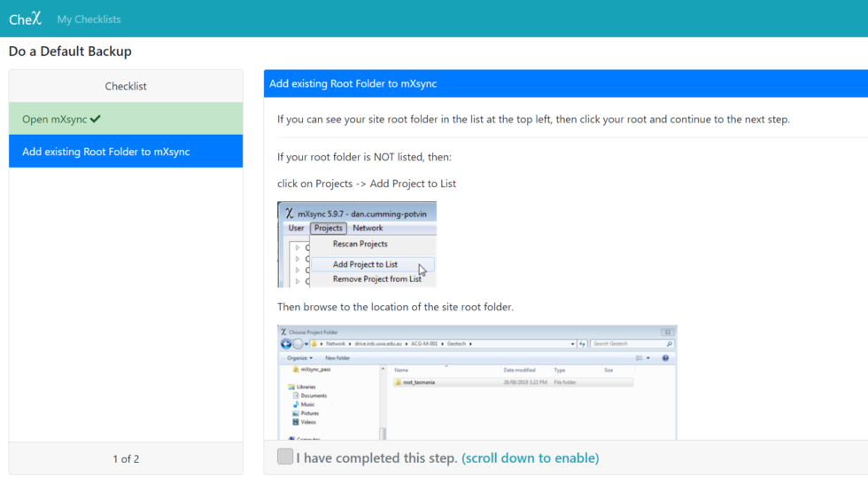Click Add Project to List menu entry

365,264
